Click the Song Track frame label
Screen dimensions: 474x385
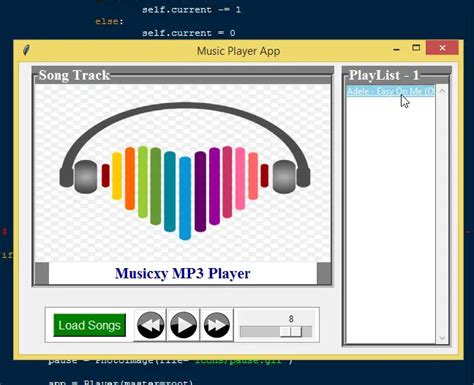pyautogui.click(x=74, y=75)
